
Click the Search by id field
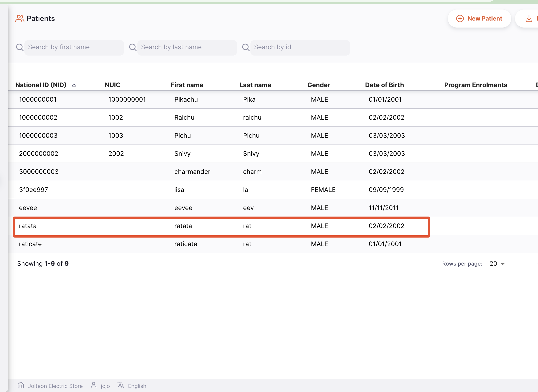tap(299, 47)
